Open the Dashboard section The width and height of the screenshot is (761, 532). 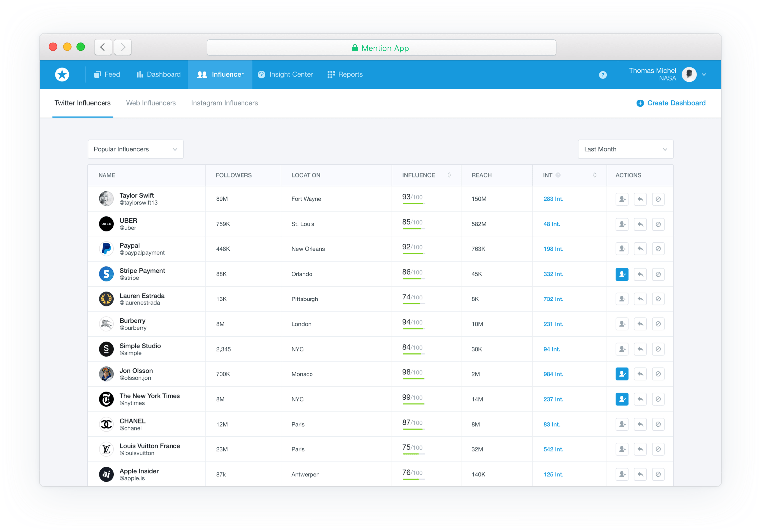pos(159,74)
